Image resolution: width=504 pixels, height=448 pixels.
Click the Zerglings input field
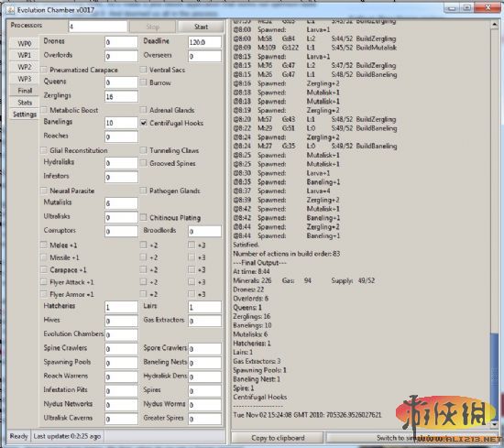pos(121,96)
